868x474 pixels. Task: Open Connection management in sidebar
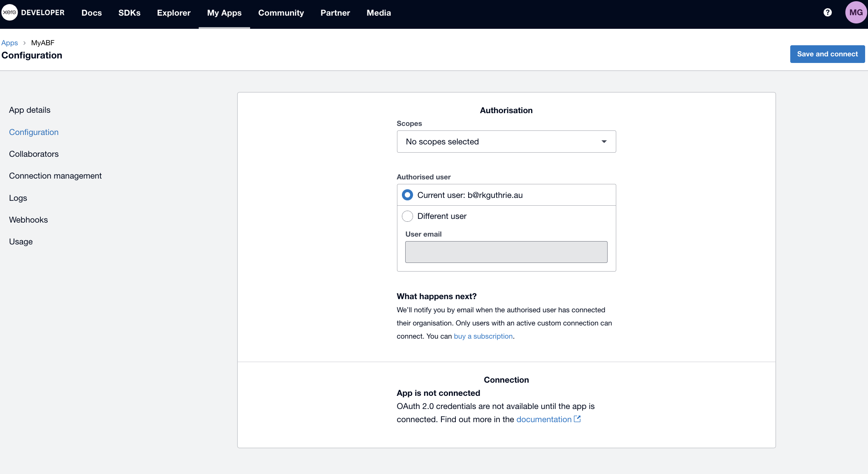(x=55, y=176)
